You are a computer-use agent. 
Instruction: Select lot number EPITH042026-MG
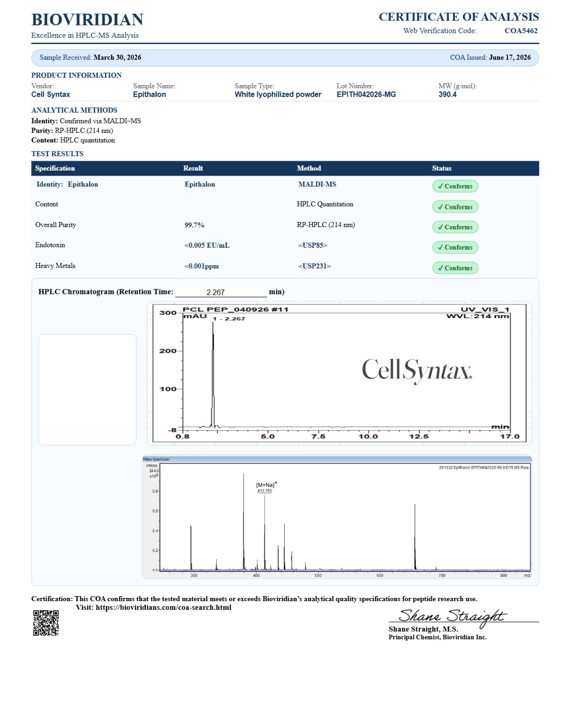pyautogui.click(x=366, y=95)
